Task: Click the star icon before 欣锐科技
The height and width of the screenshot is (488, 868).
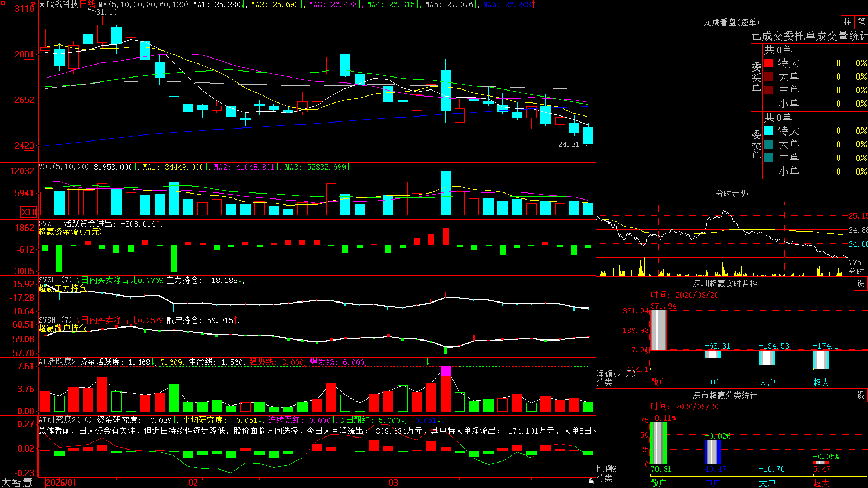Action: [x=42, y=4]
